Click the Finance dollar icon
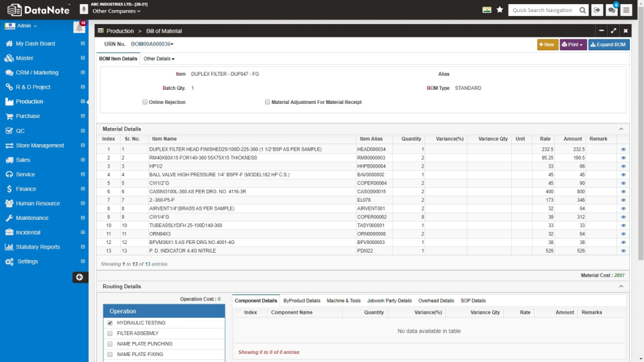This screenshot has height=362, width=644. point(9,189)
